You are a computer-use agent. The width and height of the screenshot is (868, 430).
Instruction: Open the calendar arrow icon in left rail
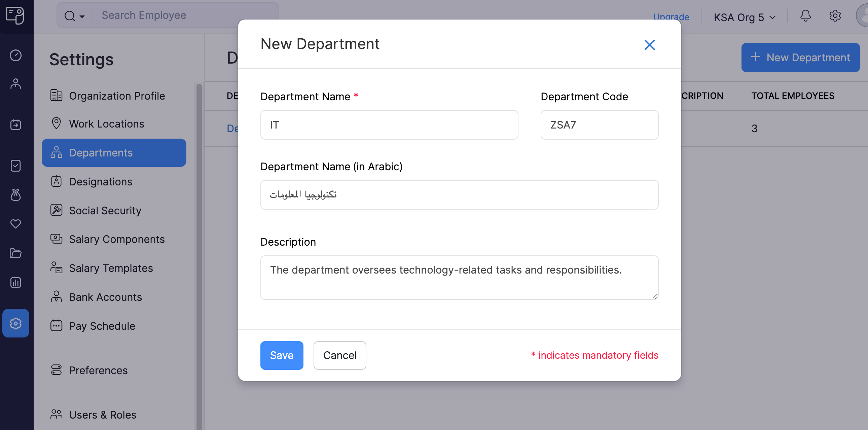coord(15,125)
